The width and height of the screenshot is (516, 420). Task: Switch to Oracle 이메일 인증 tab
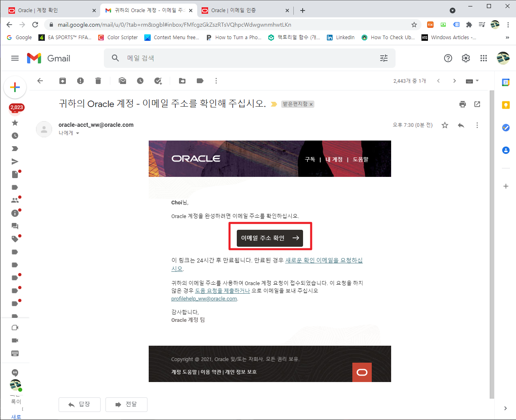click(246, 10)
